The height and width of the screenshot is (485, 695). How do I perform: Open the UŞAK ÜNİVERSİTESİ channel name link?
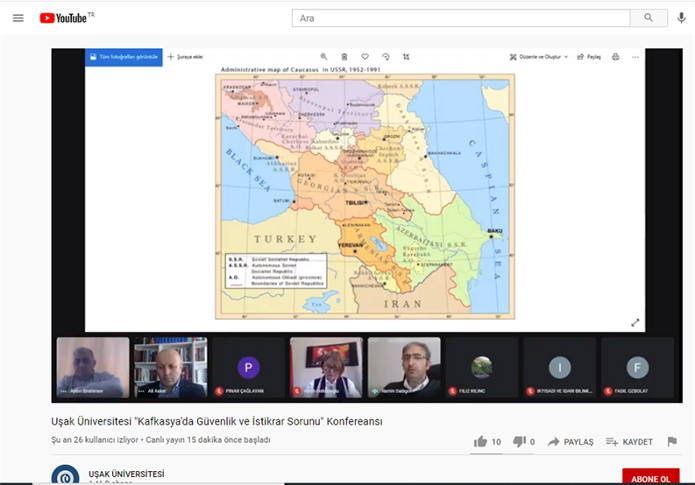point(124,473)
